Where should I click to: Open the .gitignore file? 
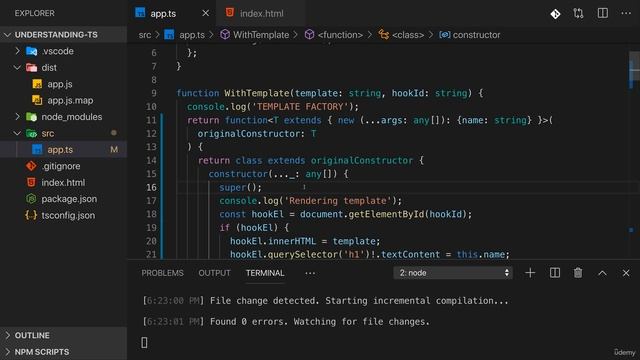coord(61,166)
